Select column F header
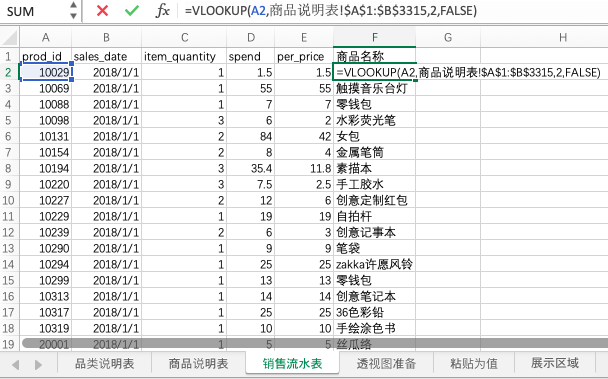The height and width of the screenshot is (379, 608). coord(375,37)
